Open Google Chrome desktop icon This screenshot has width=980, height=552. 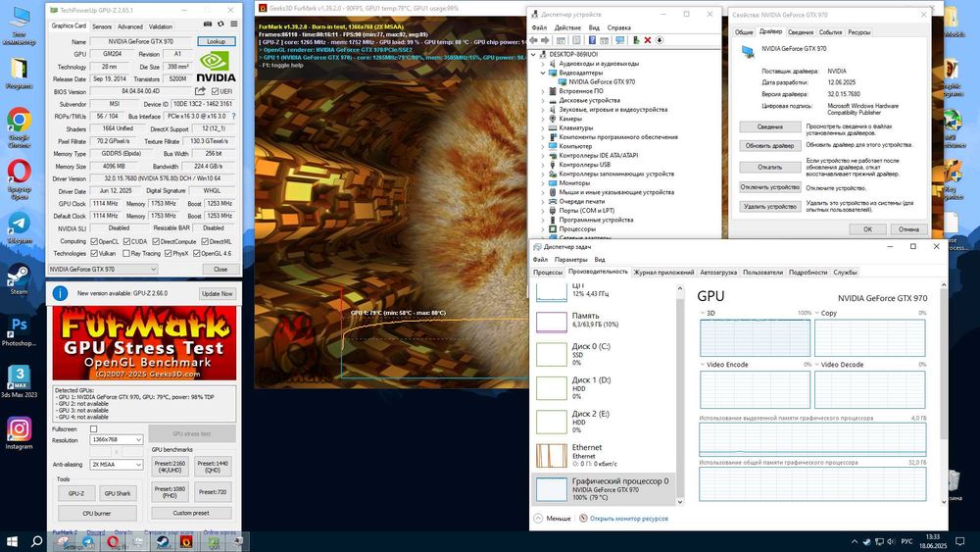tap(20, 126)
